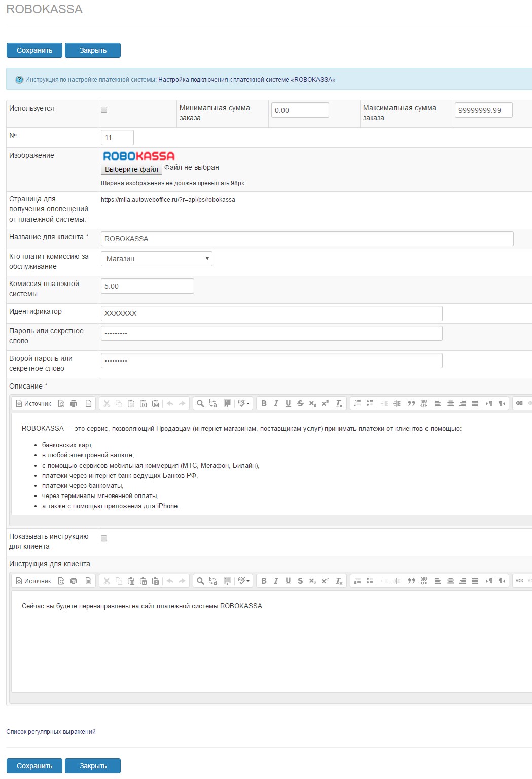Insert block quote in Инструкция для клиента editor
The height and width of the screenshot is (779, 532).
tap(411, 581)
